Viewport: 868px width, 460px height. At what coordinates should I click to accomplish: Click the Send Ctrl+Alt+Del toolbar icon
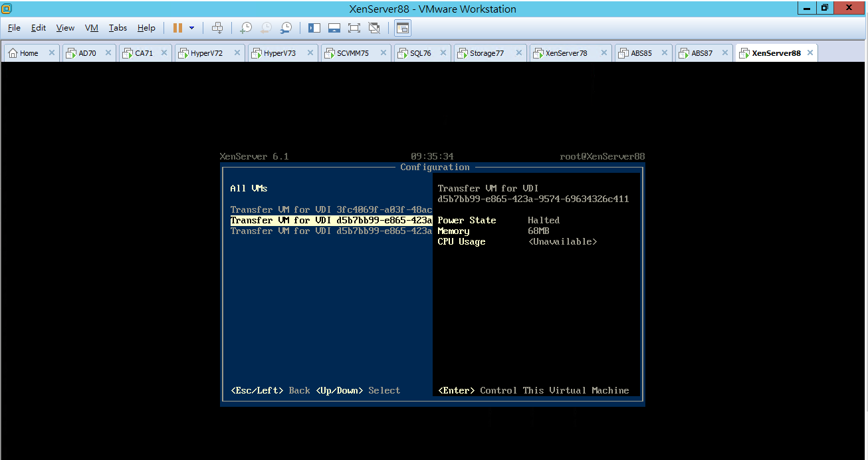click(217, 28)
